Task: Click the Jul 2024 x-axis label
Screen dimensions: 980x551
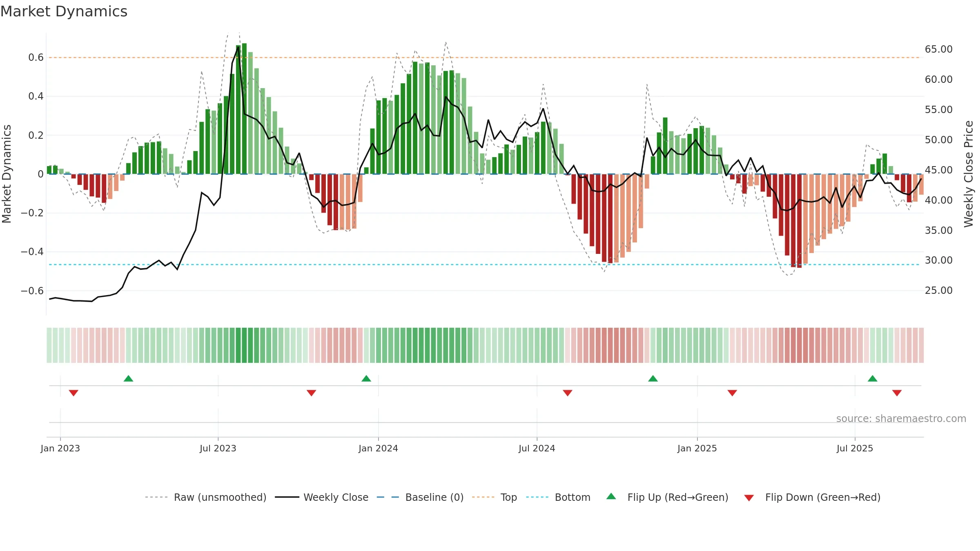Action: tap(537, 448)
